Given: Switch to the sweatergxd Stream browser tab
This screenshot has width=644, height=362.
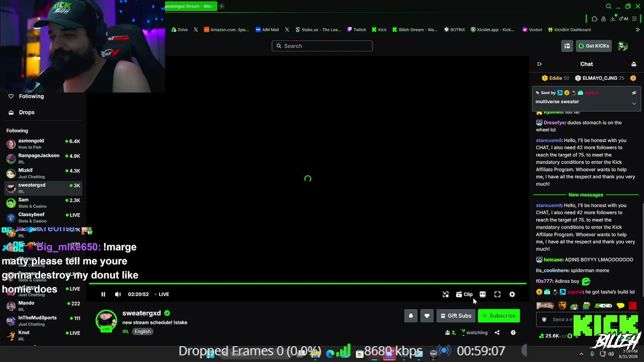Looking at the screenshot, I should pyautogui.click(x=190, y=6).
